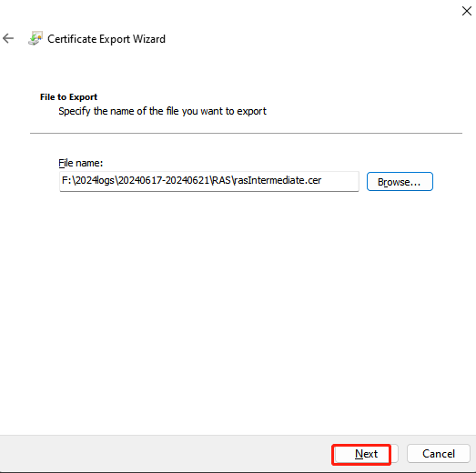Screen dimensions: 476x473
Task: Focus the File name input field
Action: pos(208,181)
